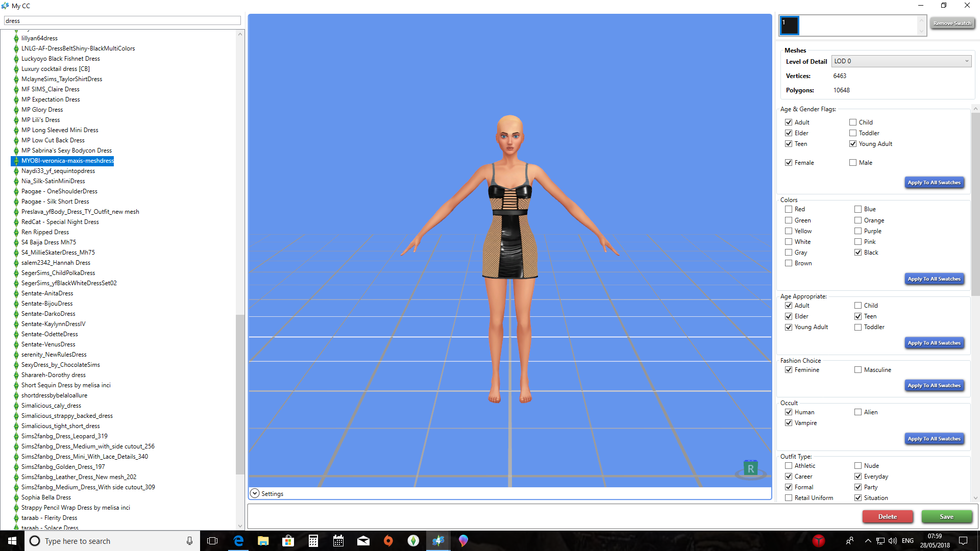Click the Cortana microphone icon
Viewport: 980px width, 551px height.
[x=189, y=541]
